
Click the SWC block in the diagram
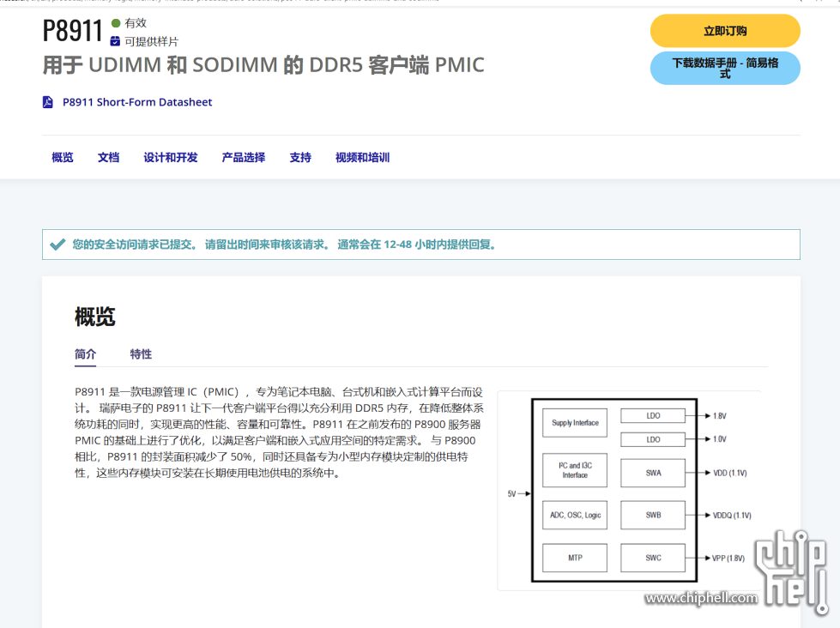click(x=653, y=558)
